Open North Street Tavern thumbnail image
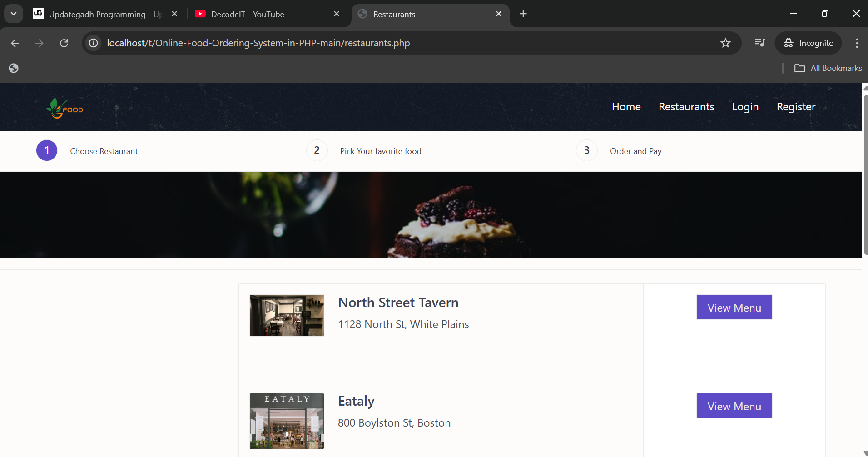Viewport: 868px width, 457px height. [287, 315]
